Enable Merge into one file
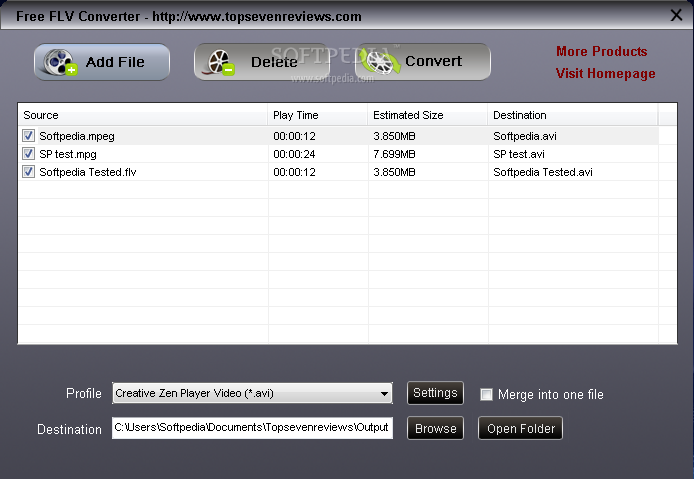Viewport: 694px width, 479px height. 486,394
